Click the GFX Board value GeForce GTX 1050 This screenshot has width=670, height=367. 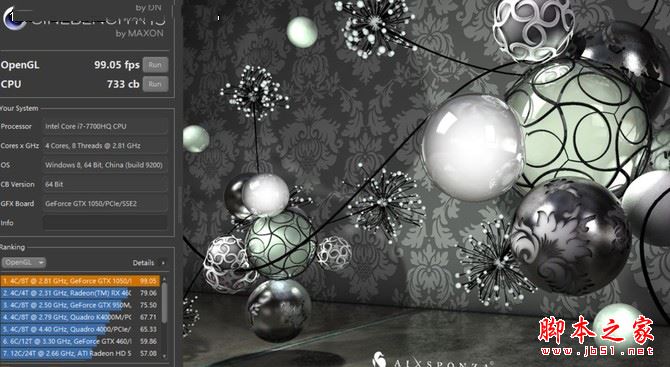pyautogui.click(x=105, y=203)
